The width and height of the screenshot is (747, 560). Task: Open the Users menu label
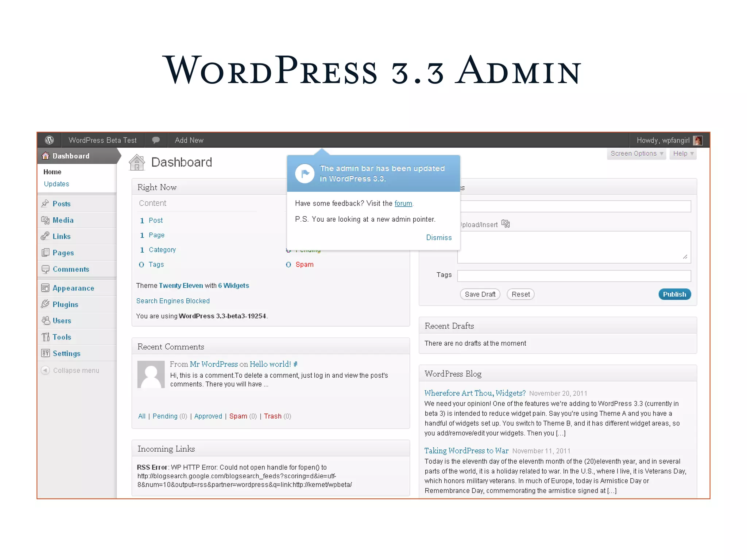[x=62, y=321]
